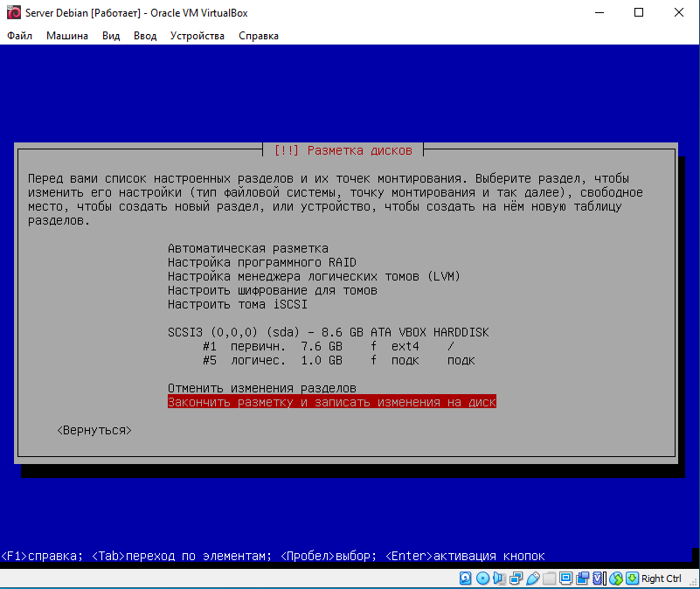
Task: Select Отменить изменения разделов
Action: point(262,387)
